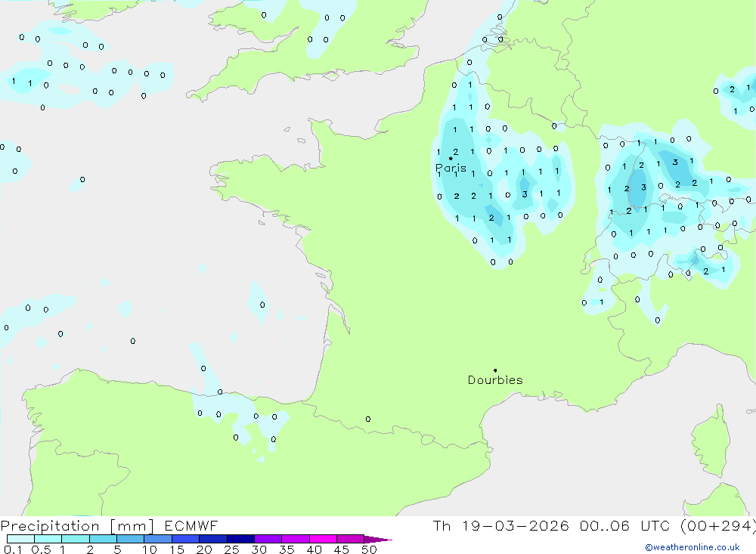Screen dimensions: 756x554
Task: Click the Paris city label
Action: [451, 168]
